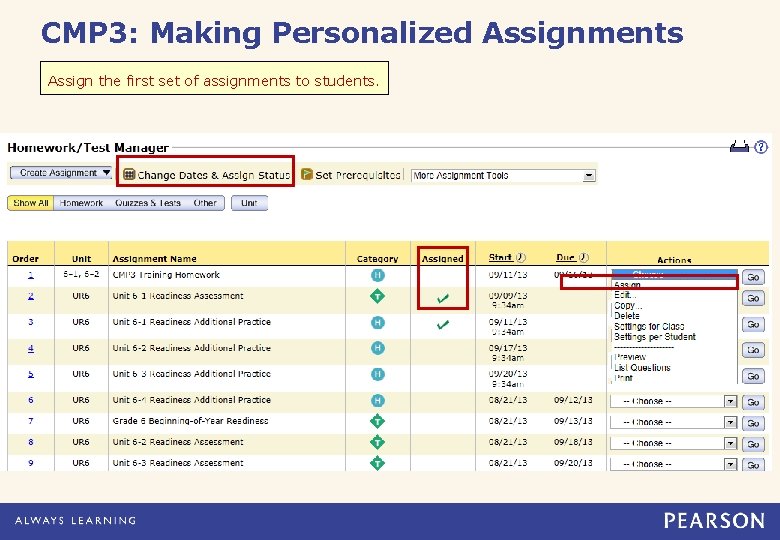The image size is (780, 540).
Task: Click the homework icon for Unit 6-4 Additional Practice
Action: (378, 400)
